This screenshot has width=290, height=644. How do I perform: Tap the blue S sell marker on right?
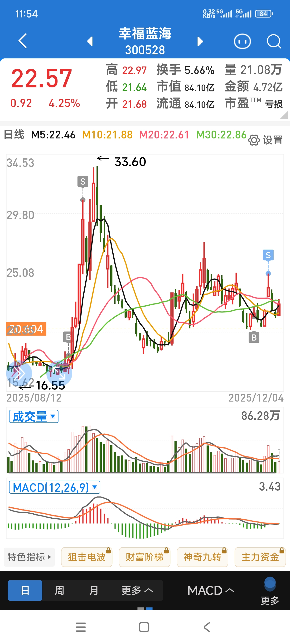pyautogui.click(x=268, y=255)
